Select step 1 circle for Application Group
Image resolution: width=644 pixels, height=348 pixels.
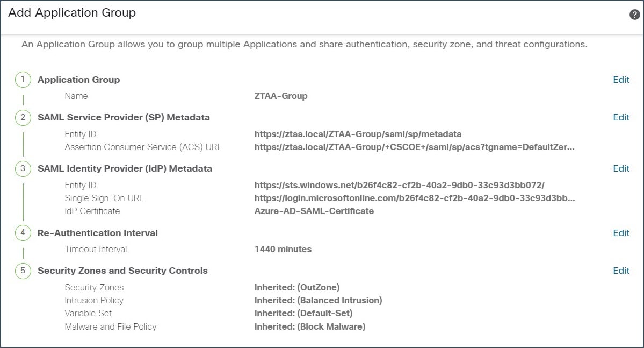(23, 79)
